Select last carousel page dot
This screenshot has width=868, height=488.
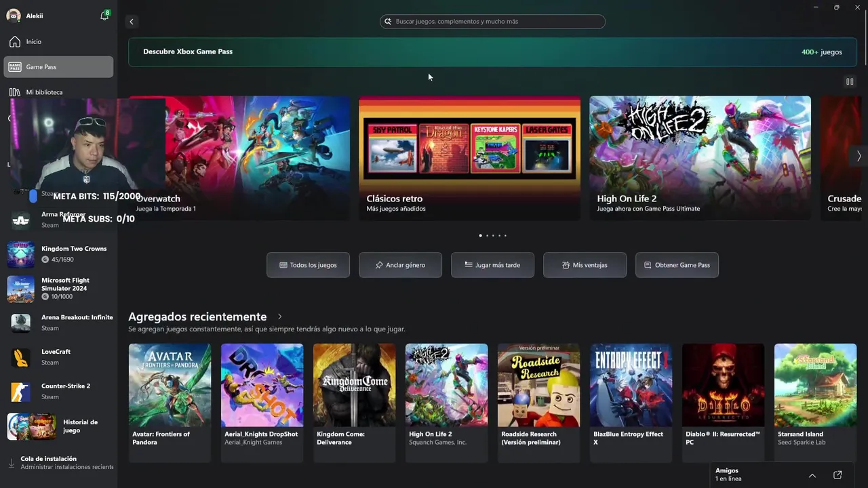click(x=505, y=236)
